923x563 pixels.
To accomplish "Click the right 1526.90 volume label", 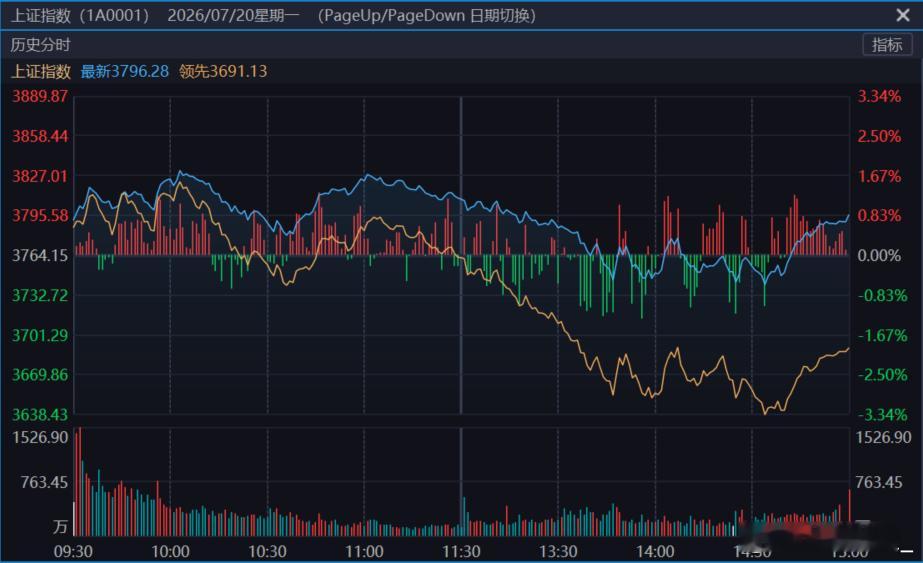I will pos(883,437).
